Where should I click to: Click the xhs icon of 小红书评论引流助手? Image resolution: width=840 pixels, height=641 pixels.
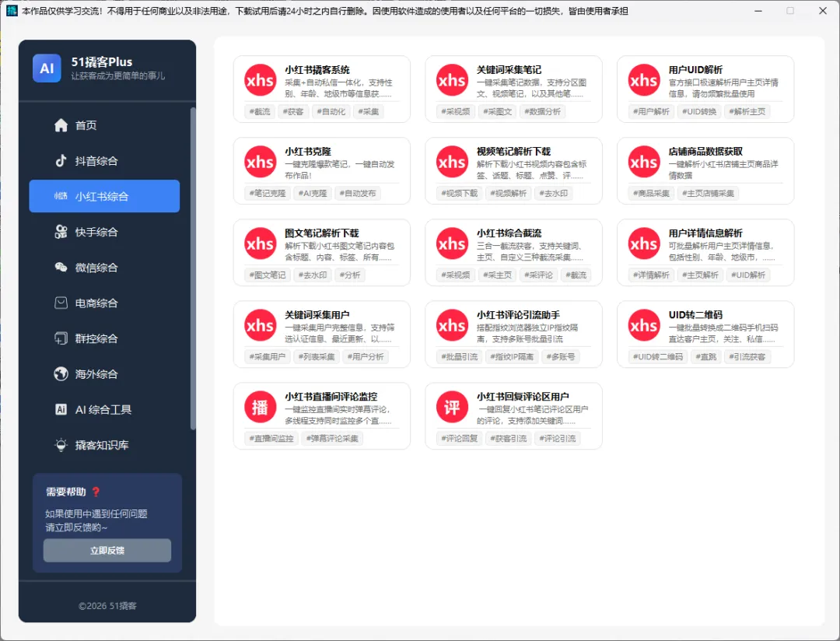click(452, 325)
